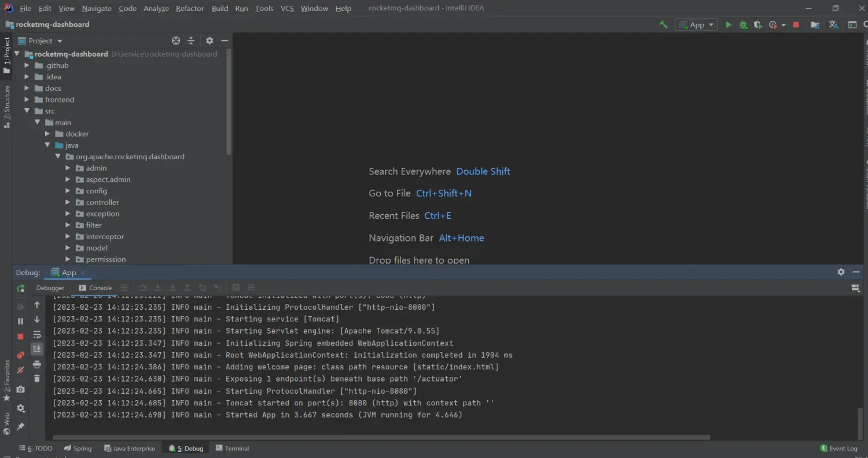Click the Translate icon in top toolbar

click(833, 25)
